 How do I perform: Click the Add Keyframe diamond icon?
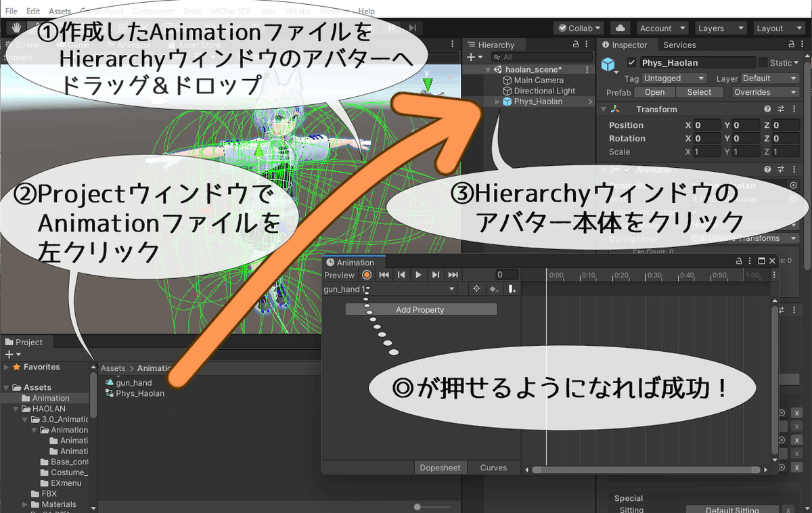click(x=494, y=289)
